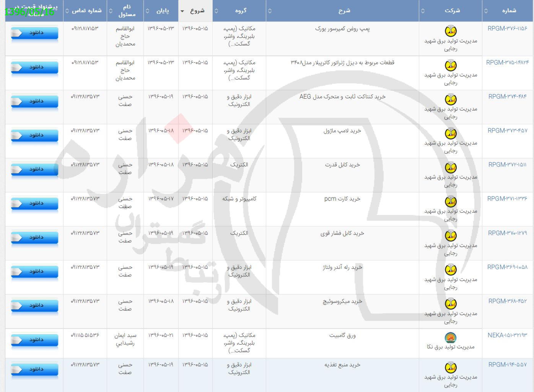Download file for خرید کابل قدرت row
Screen dimensions: 534x392
point(34,169)
